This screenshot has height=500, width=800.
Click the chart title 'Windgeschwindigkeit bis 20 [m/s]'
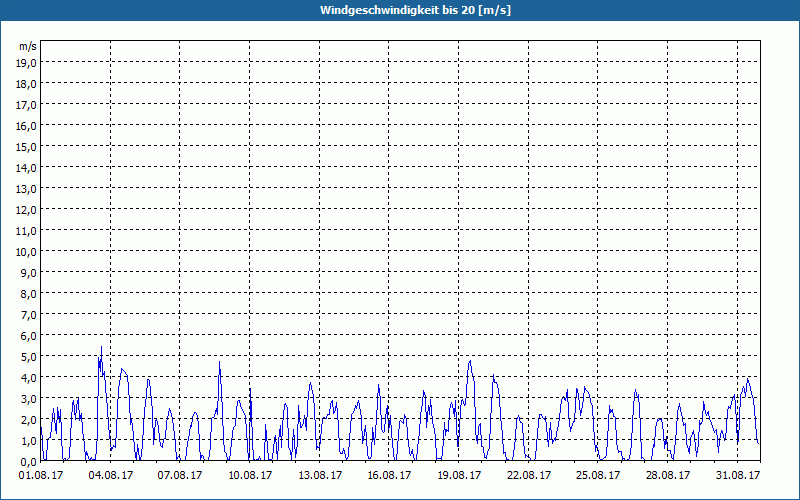pos(415,10)
